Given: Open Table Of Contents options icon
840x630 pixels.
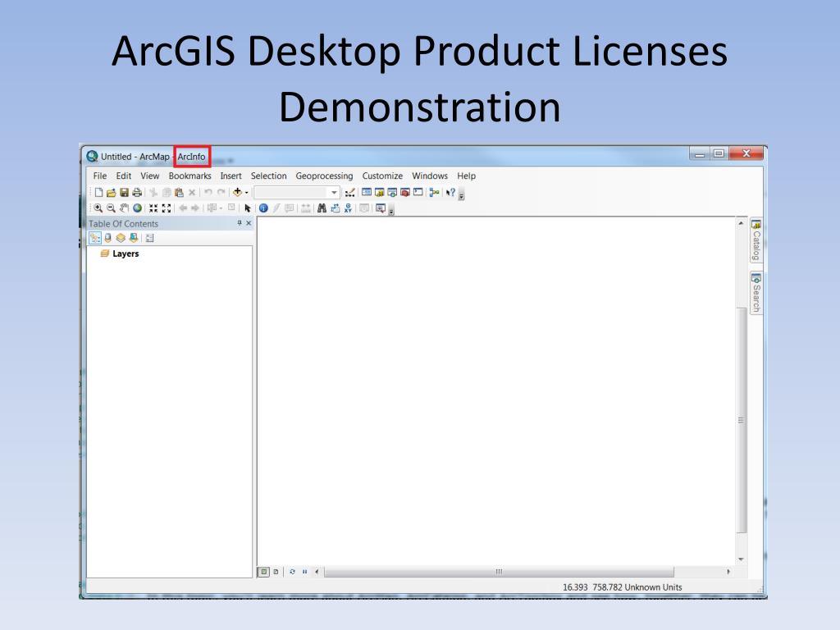Looking at the screenshot, I should pyautogui.click(x=149, y=238).
